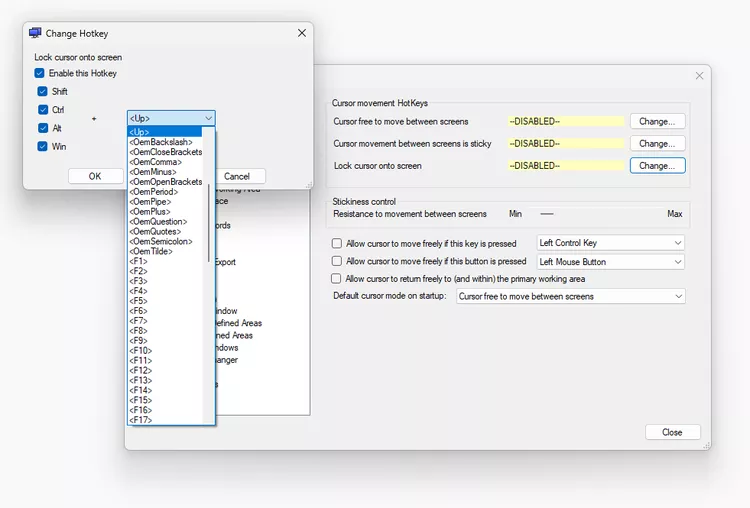Select <OemMinus> in the key list

coord(165,172)
